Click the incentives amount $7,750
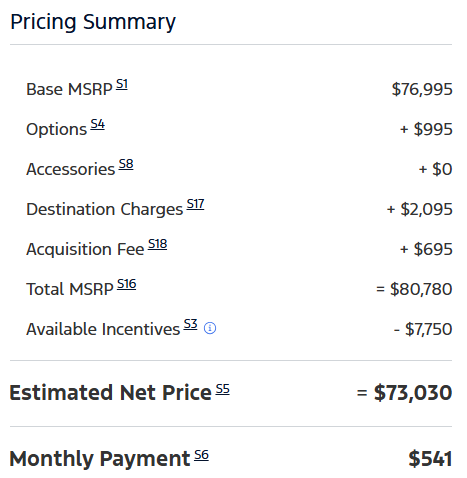Screen dimensions: 467x478 click(x=428, y=329)
